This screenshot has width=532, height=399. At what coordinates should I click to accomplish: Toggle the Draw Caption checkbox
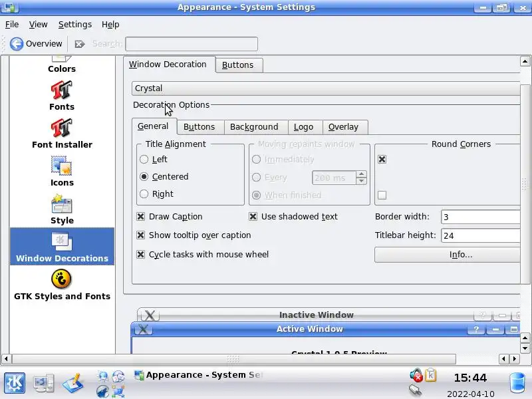140,217
